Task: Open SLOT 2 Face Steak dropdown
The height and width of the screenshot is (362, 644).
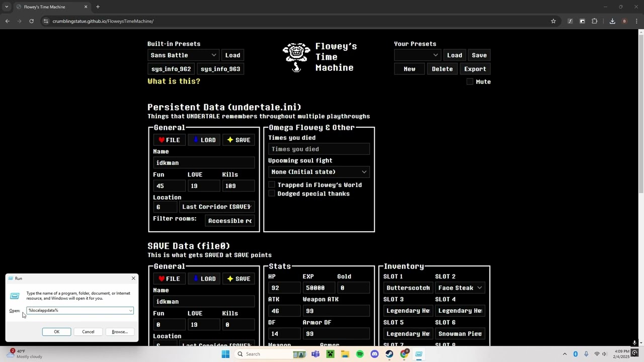Action: [x=460, y=288]
